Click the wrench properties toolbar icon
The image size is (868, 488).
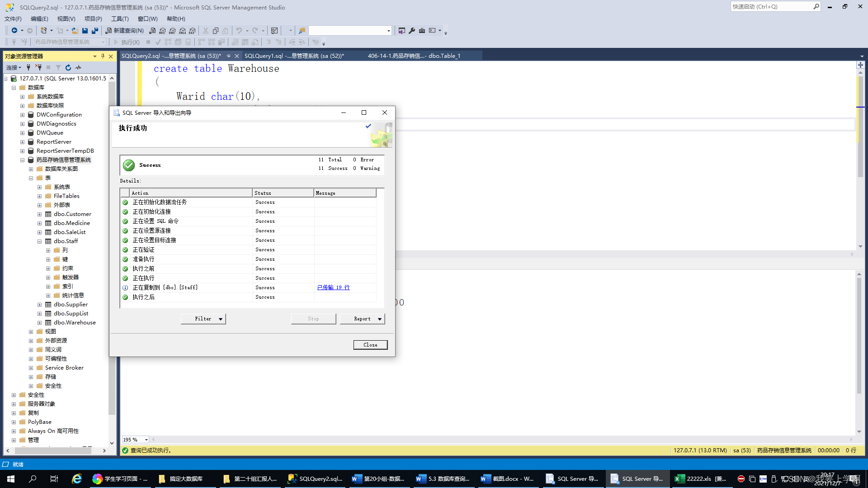pos(412,31)
